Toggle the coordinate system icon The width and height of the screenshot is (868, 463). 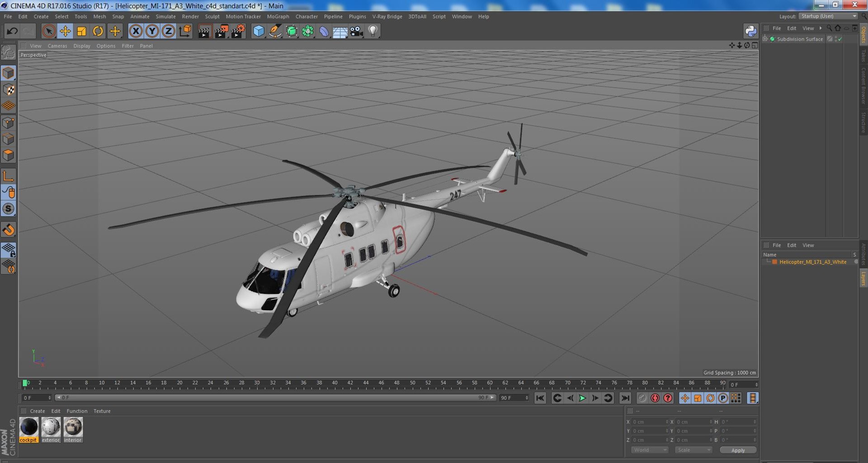pyautogui.click(x=185, y=31)
